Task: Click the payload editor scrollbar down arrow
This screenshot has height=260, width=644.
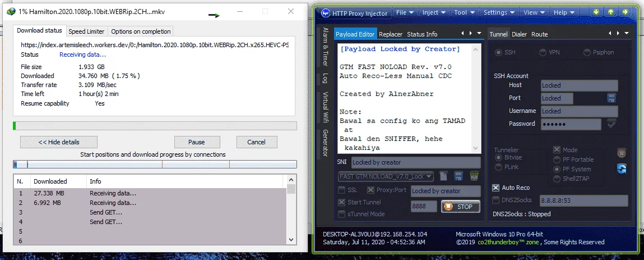Action: coord(476,148)
